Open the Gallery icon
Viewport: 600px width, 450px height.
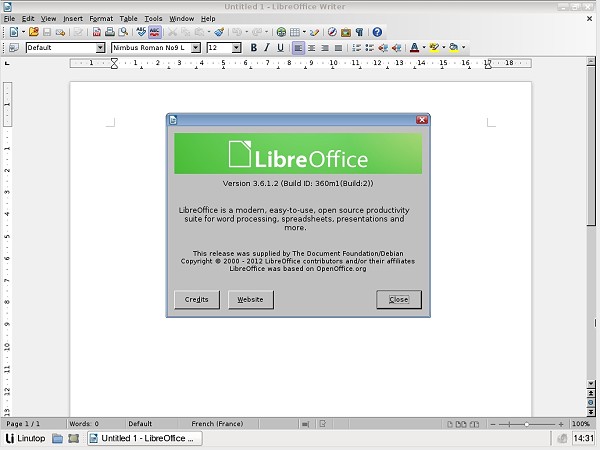346,32
